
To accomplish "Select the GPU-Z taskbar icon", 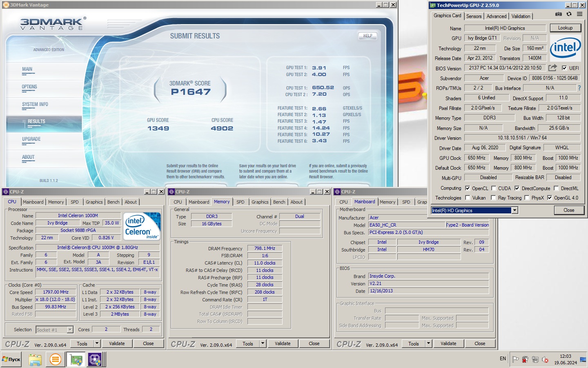I will [76, 359].
